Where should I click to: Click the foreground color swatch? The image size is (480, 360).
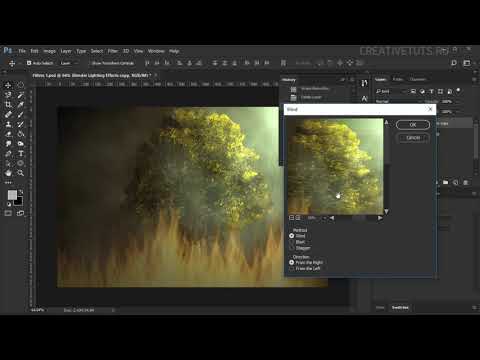pos(12,195)
